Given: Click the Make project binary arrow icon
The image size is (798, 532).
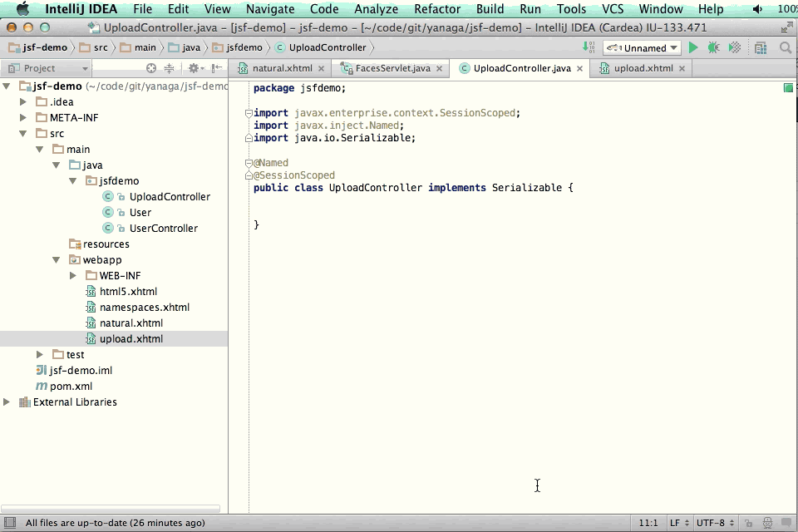Looking at the screenshot, I should (x=589, y=48).
